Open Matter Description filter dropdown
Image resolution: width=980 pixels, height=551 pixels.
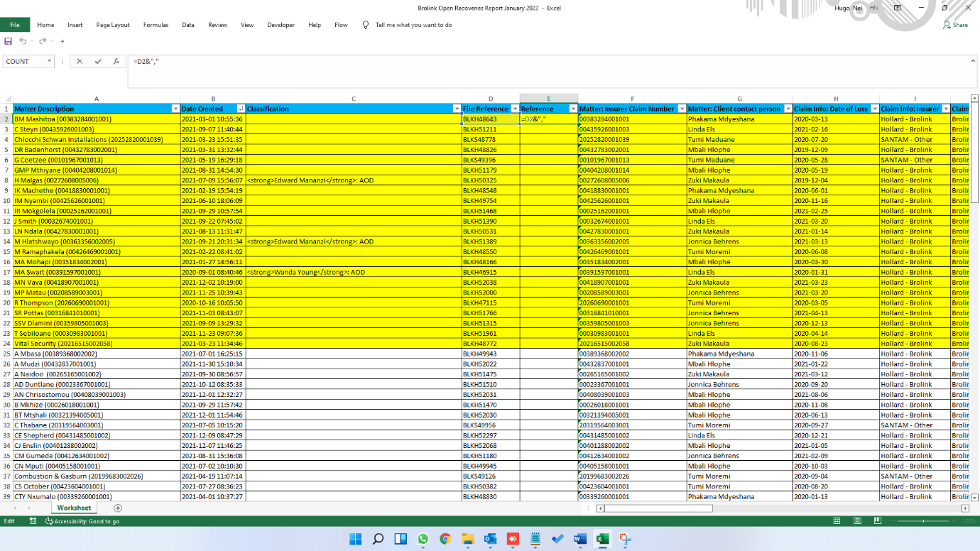pyautogui.click(x=175, y=109)
